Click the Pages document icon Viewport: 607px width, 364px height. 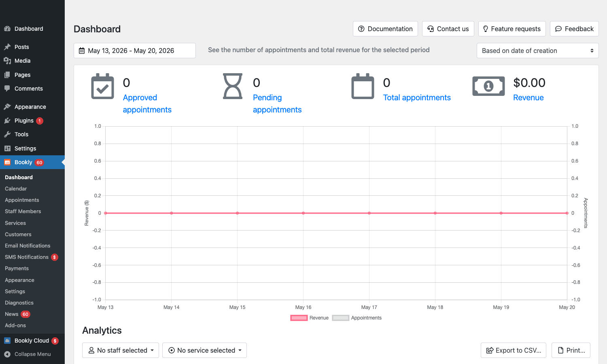point(7,75)
